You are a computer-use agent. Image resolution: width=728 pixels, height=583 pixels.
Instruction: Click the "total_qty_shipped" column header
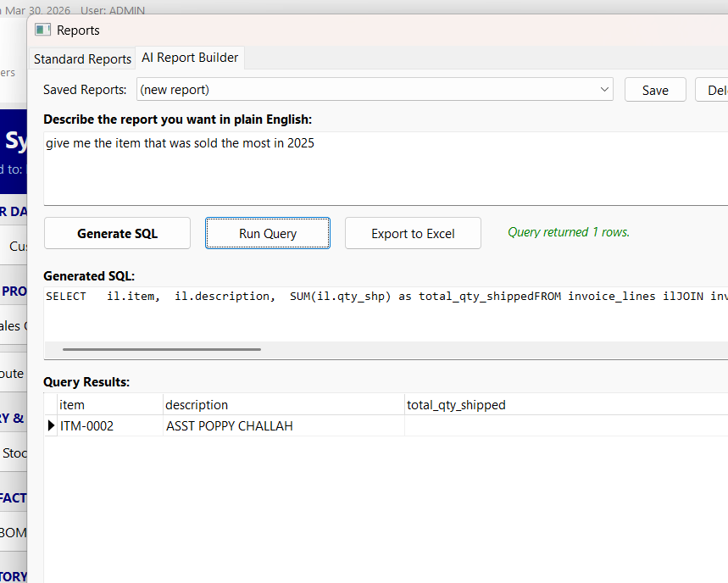(x=455, y=404)
